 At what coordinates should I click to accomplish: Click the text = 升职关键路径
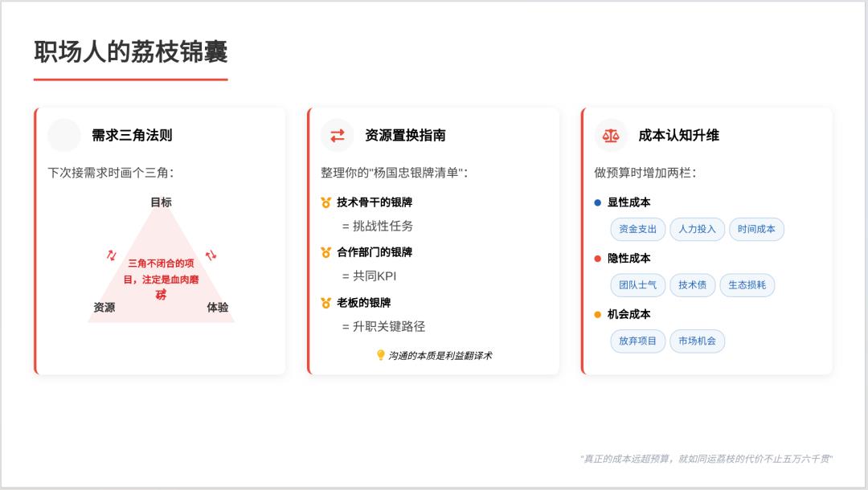point(383,326)
